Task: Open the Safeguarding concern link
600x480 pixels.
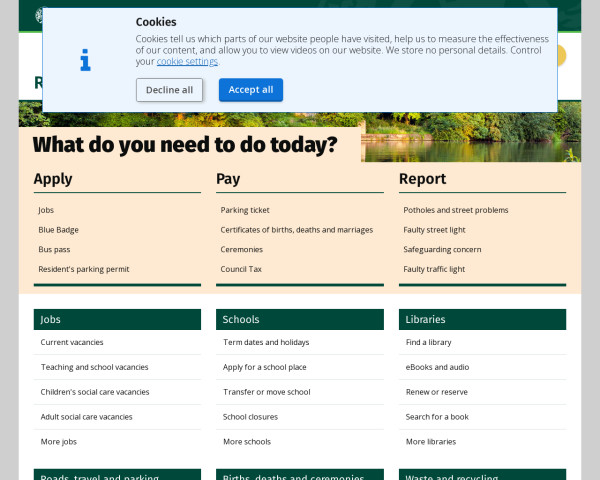Action: (442, 249)
